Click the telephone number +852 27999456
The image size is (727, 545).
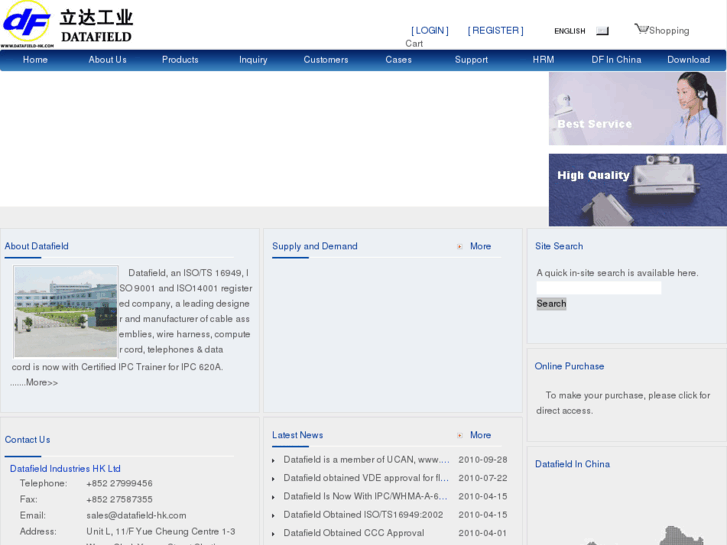click(x=119, y=483)
